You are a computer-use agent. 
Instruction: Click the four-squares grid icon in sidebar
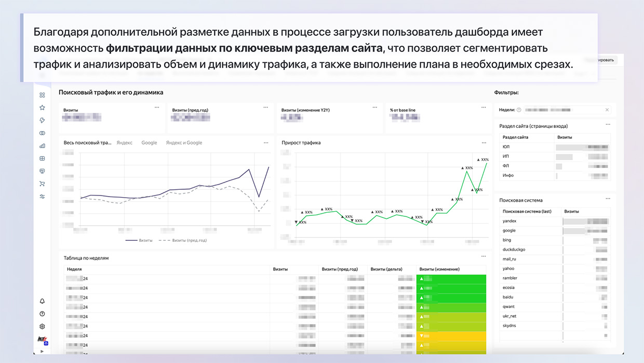[42, 95]
